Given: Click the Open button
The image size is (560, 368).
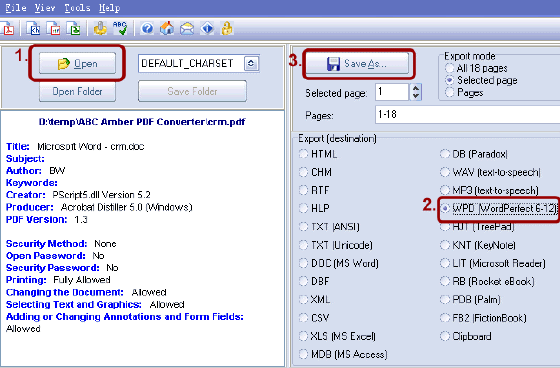Looking at the screenshot, I should pyautogui.click(x=78, y=64).
